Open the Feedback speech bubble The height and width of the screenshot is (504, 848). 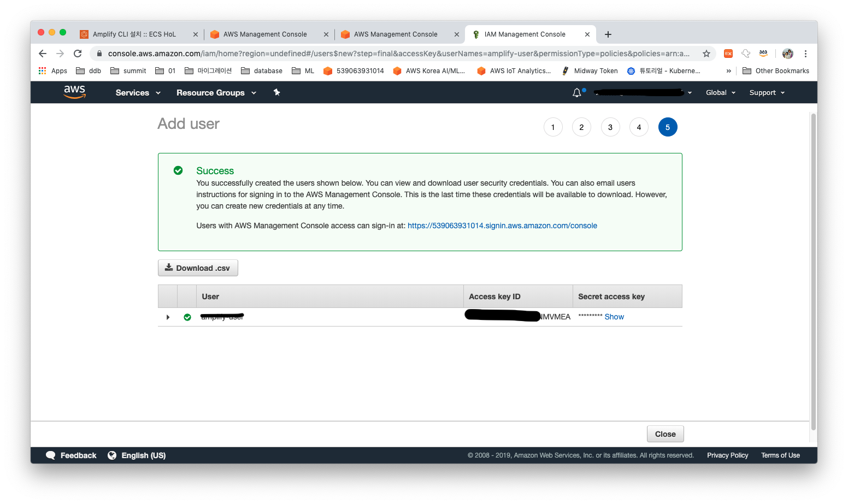51,455
